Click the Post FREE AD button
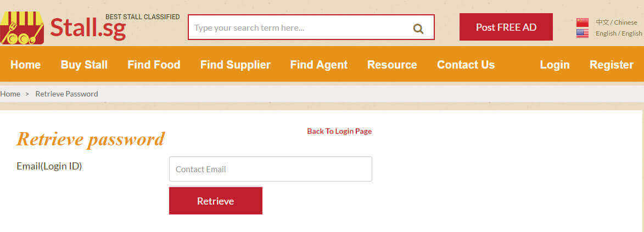Screen dimensions: 644x232 coord(506,27)
